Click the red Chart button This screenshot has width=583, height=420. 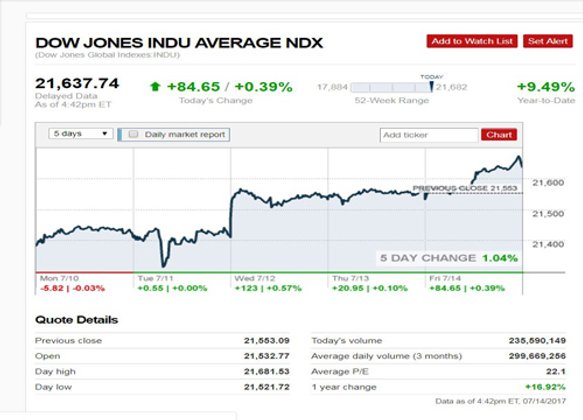tap(499, 135)
